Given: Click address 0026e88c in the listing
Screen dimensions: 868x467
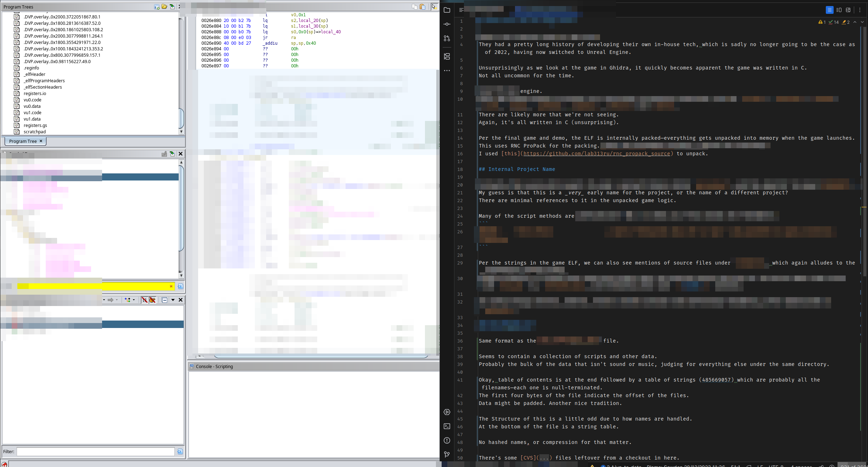Looking at the screenshot, I should [211, 38].
